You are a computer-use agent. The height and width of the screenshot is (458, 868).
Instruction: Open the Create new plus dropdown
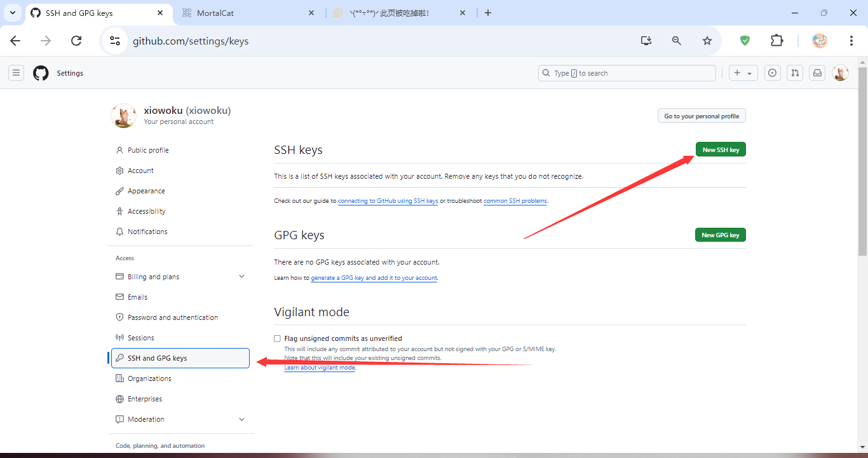point(742,73)
